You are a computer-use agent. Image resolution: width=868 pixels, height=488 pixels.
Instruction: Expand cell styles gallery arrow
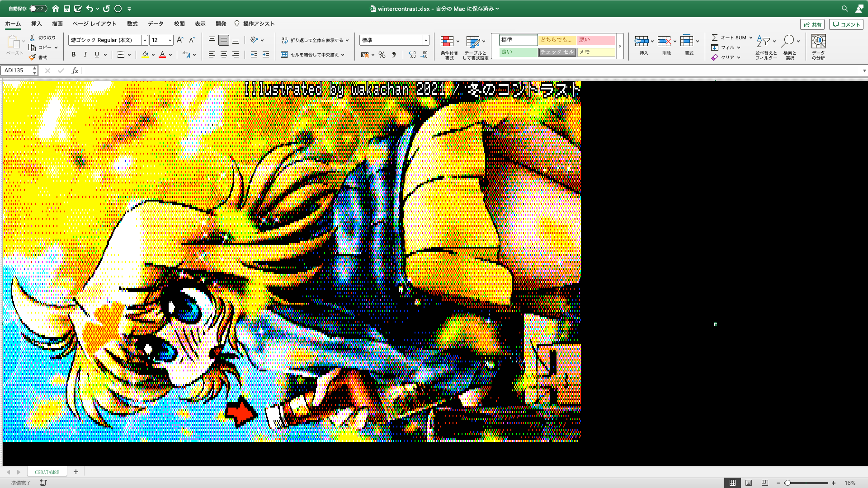[620, 46]
